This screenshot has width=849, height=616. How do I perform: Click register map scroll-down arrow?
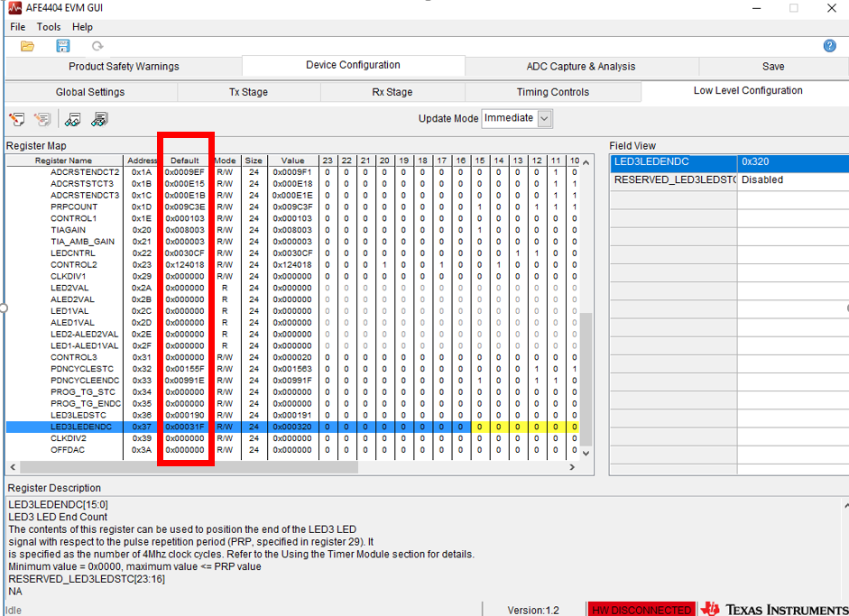tap(586, 453)
